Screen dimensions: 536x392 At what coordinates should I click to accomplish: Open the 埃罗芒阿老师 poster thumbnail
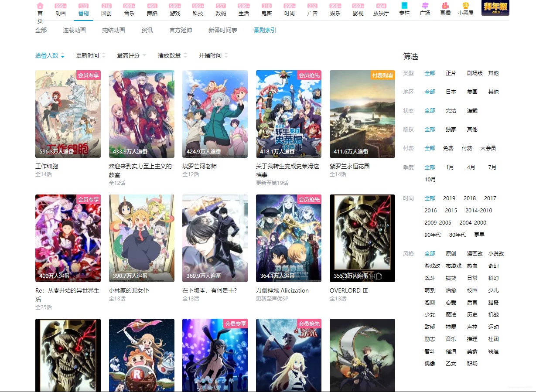[215, 114]
